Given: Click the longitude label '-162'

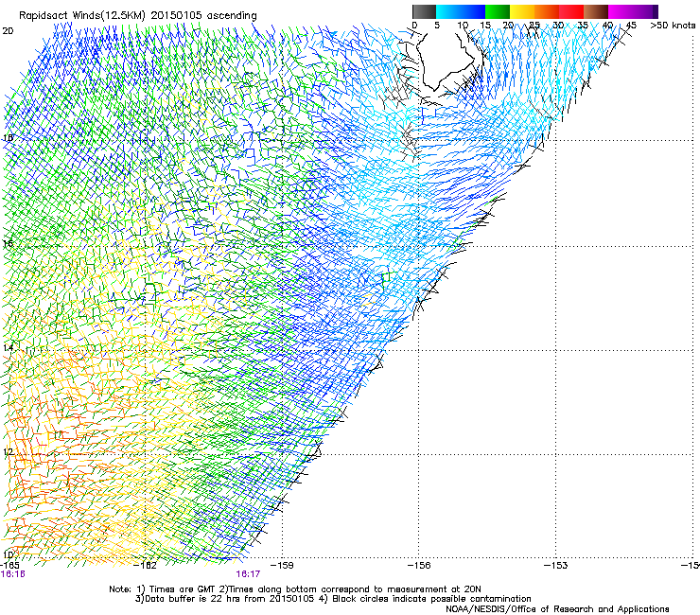Looking at the screenshot, I should [x=146, y=565].
